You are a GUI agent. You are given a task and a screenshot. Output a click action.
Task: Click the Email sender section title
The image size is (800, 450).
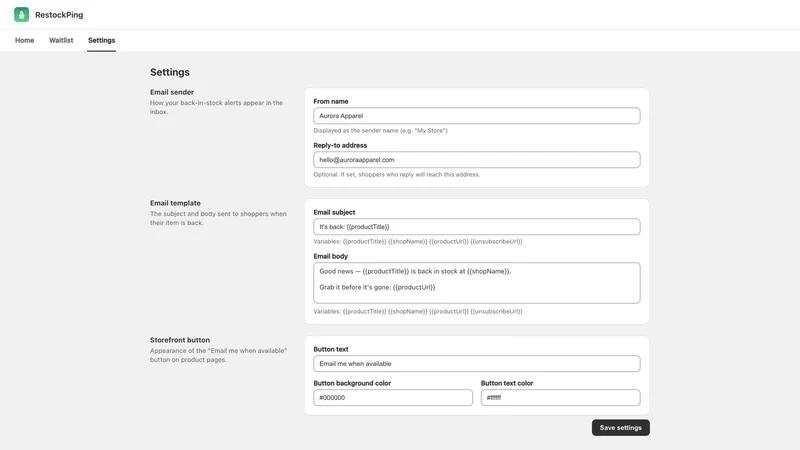coord(172,92)
